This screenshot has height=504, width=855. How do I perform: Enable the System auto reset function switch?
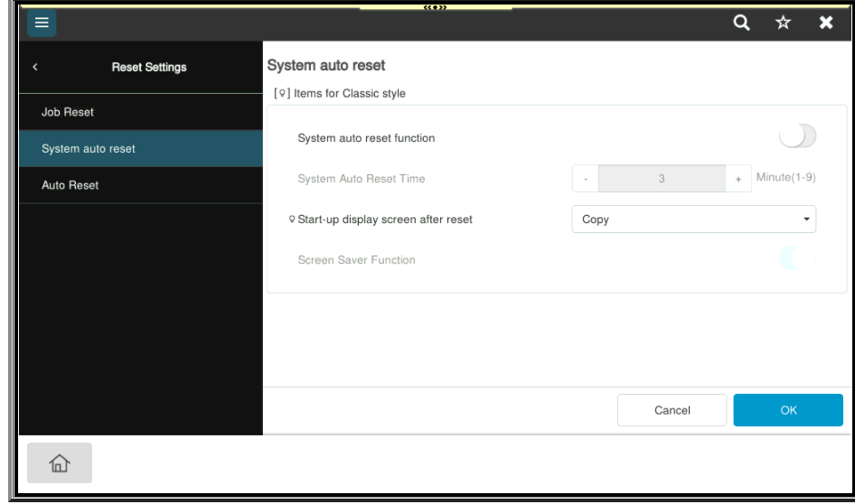(x=797, y=137)
